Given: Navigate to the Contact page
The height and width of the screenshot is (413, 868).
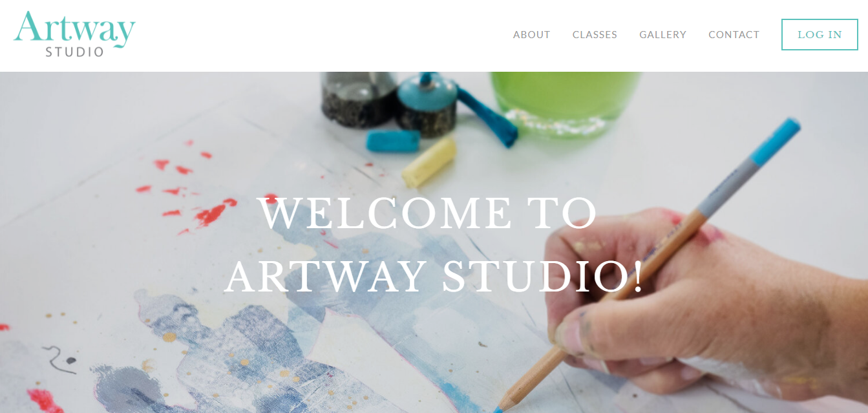Looking at the screenshot, I should pos(734,35).
